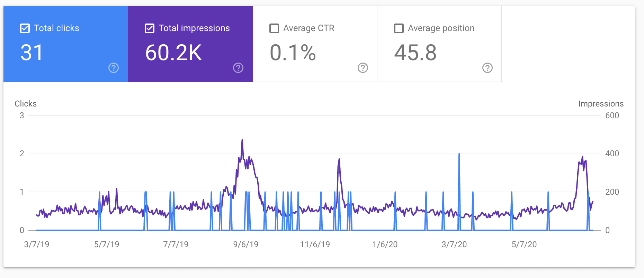644x278 pixels.
Task: Click the 31 total clicks value
Action: (x=32, y=53)
